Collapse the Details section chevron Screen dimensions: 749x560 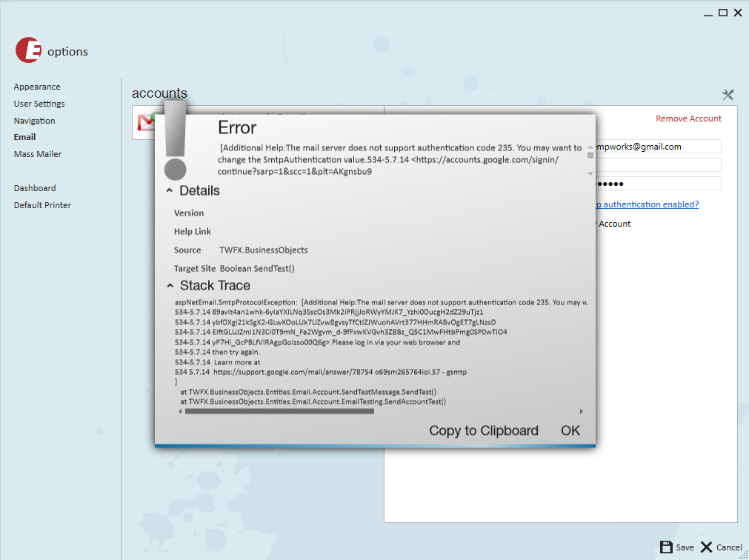pos(170,190)
